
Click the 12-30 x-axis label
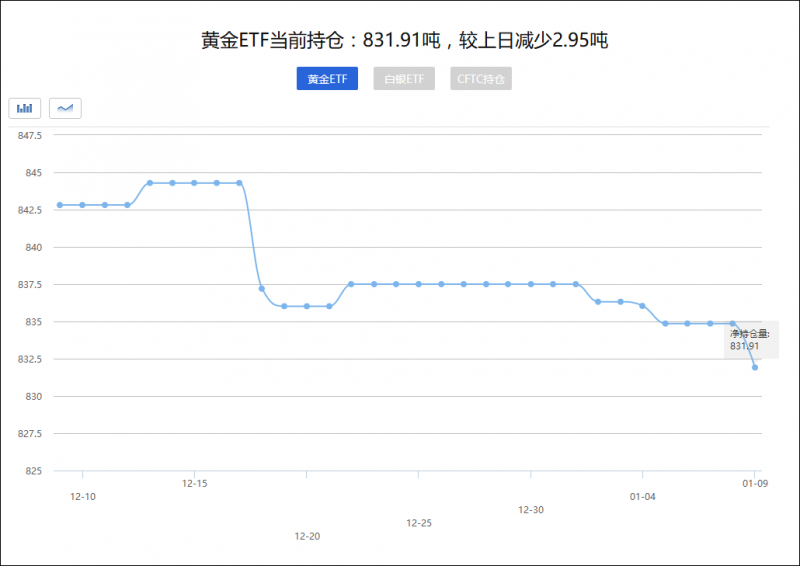click(x=531, y=510)
